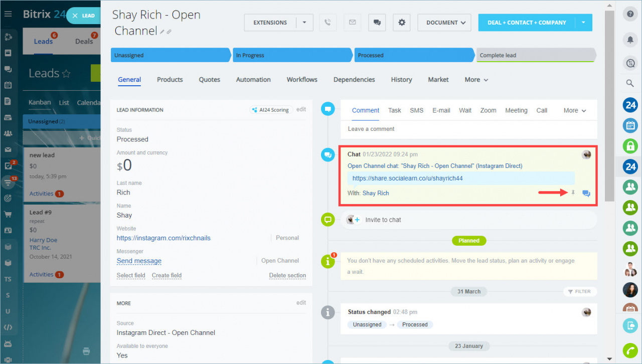Switch to the Products tab
The width and height of the screenshot is (642, 364).
170,80
